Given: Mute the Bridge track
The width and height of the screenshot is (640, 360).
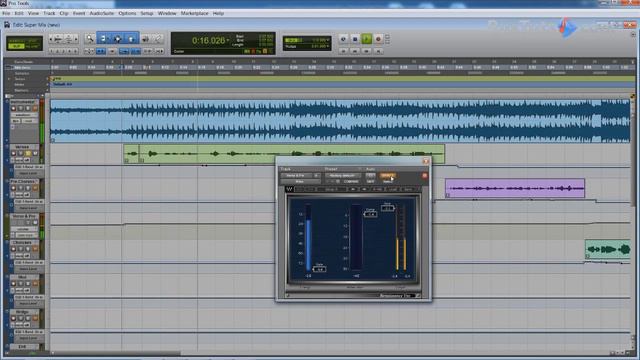Looking at the screenshot, I should coord(35,318).
